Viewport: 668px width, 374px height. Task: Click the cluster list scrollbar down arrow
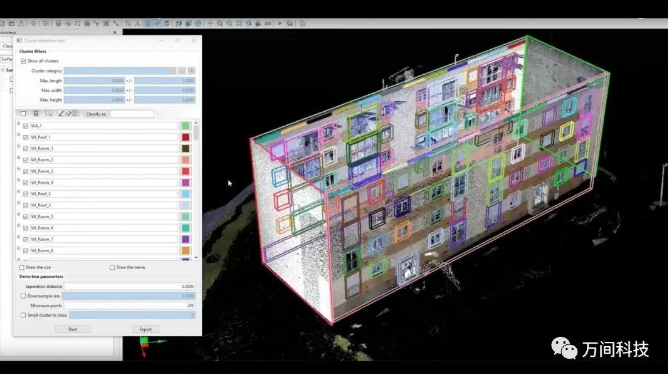coord(196,257)
